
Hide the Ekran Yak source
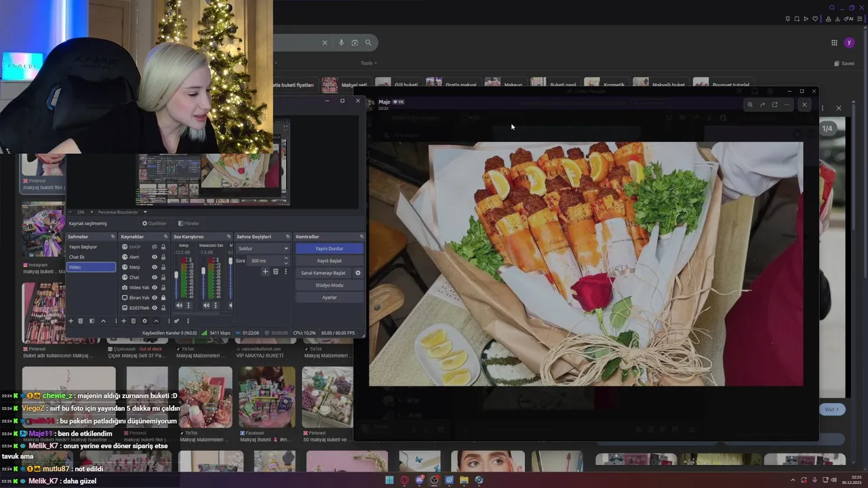155,298
